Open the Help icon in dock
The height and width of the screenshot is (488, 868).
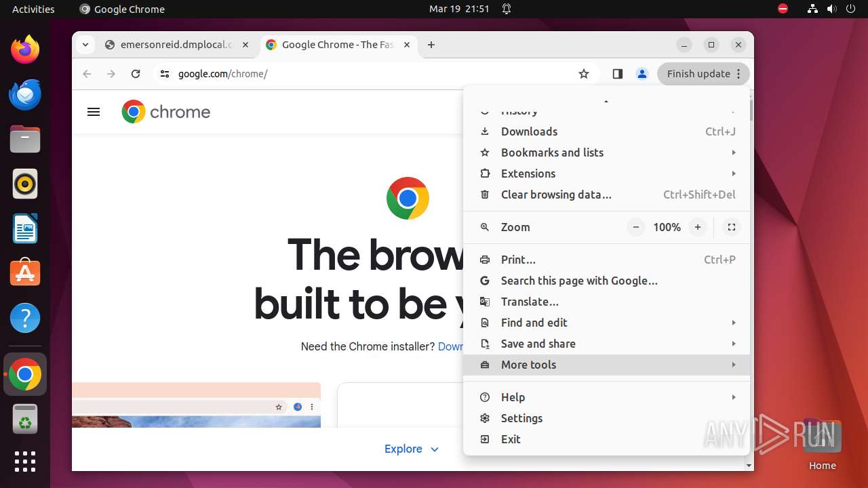coord(25,318)
